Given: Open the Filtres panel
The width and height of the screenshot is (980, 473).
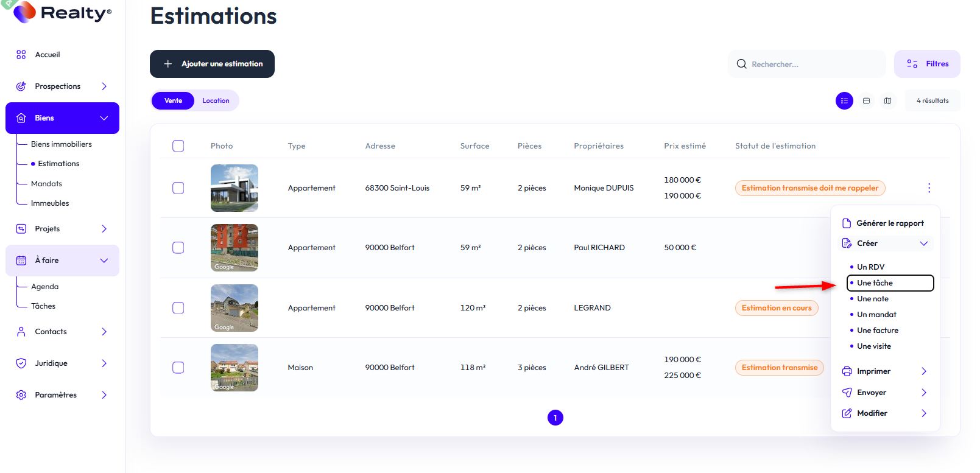Looking at the screenshot, I should click(x=927, y=64).
